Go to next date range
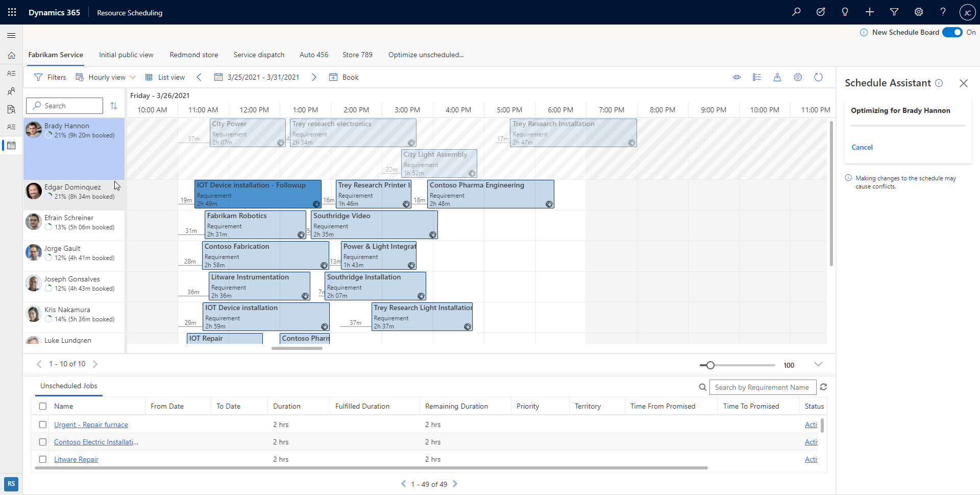Image resolution: width=980 pixels, height=495 pixels. [314, 77]
